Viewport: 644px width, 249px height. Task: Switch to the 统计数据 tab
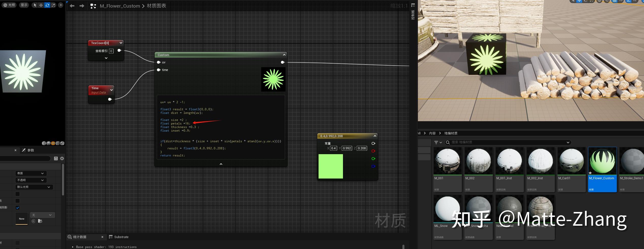coord(80,237)
